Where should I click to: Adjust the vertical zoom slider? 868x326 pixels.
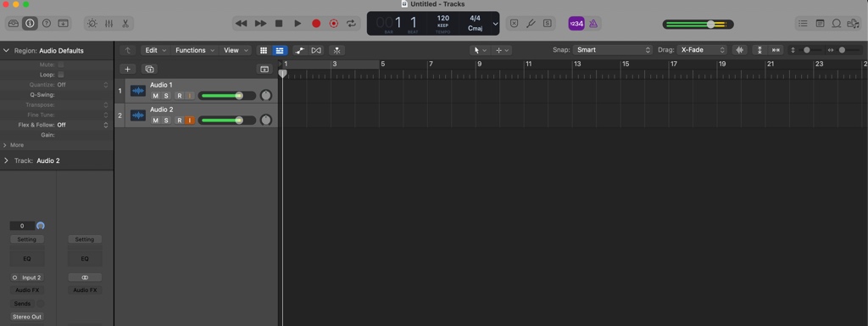[807, 50]
